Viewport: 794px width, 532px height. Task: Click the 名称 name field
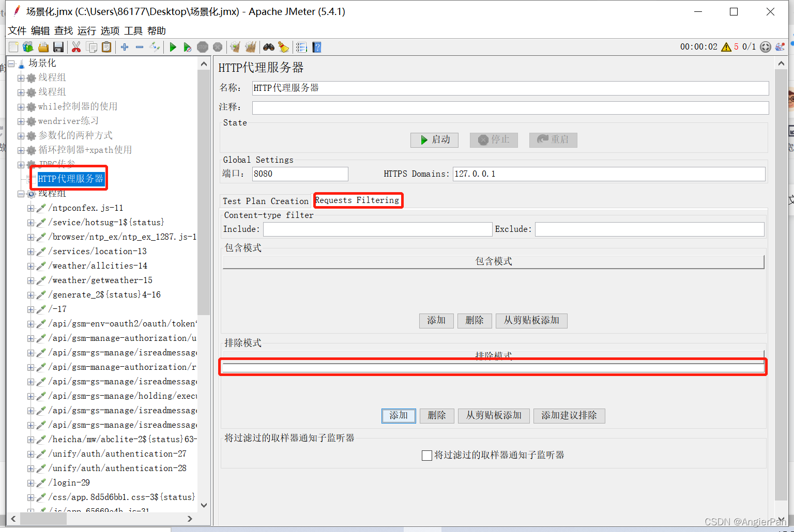[x=510, y=88]
